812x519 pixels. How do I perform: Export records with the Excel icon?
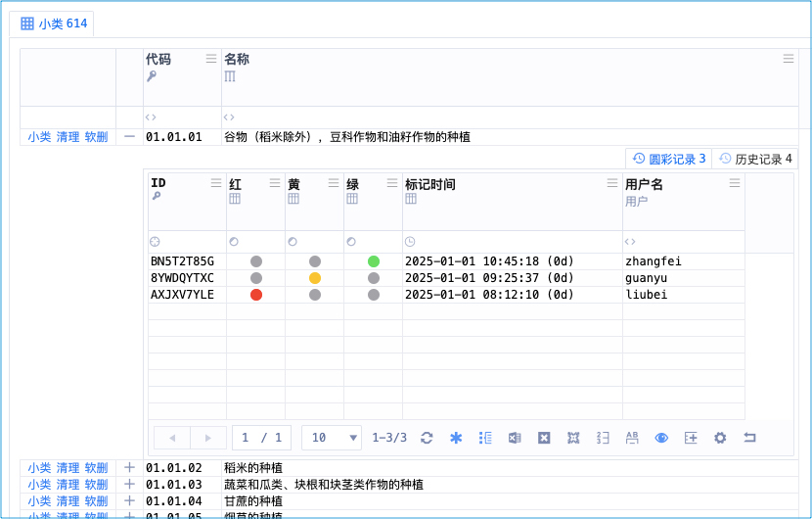pyautogui.click(x=515, y=438)
